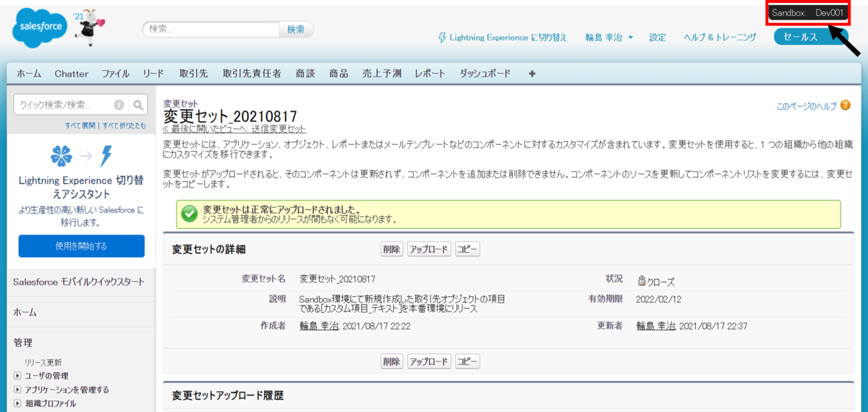Open ヘルプ＆トレーニング link
The height and width of the screenshot is (412, 868).
(x=720, y=37)
